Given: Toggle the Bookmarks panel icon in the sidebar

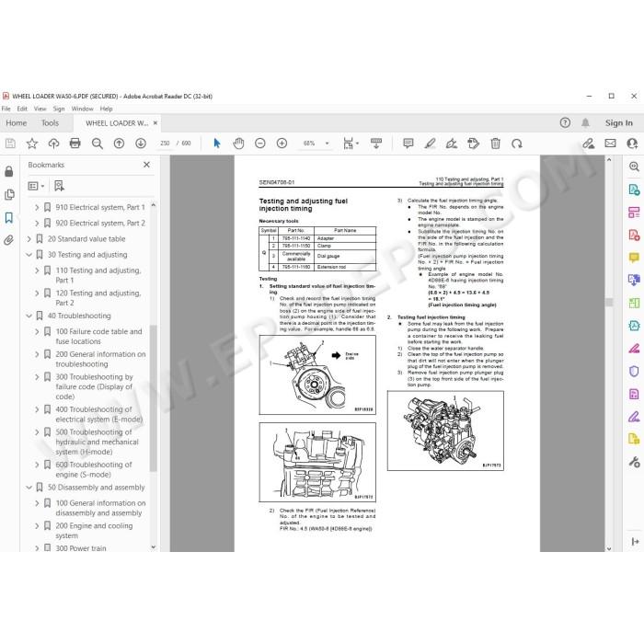Looking at the screenshot, I should [8, 217].
